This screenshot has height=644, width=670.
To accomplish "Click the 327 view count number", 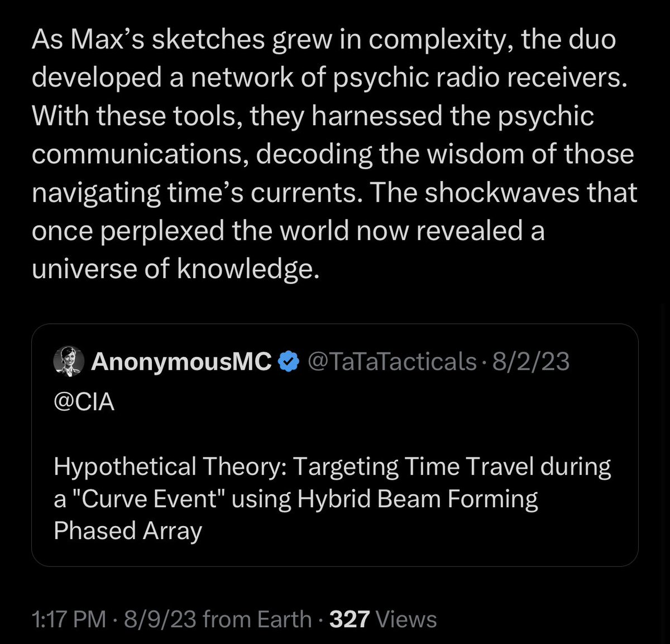I will [350, 619].
